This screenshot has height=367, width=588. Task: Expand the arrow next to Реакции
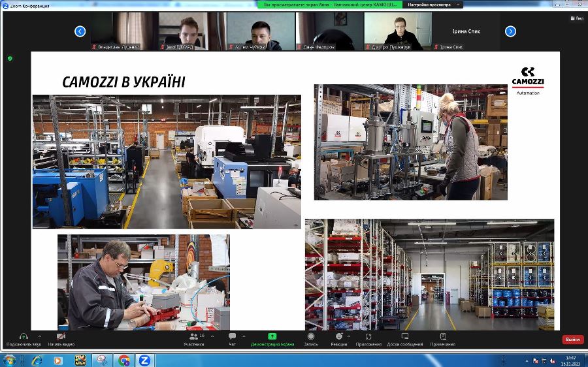click(x=349, y=336)
